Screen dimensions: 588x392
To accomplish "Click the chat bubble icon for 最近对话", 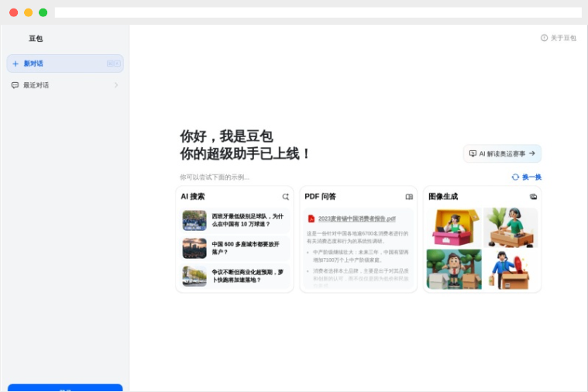I will coord(15,85).
